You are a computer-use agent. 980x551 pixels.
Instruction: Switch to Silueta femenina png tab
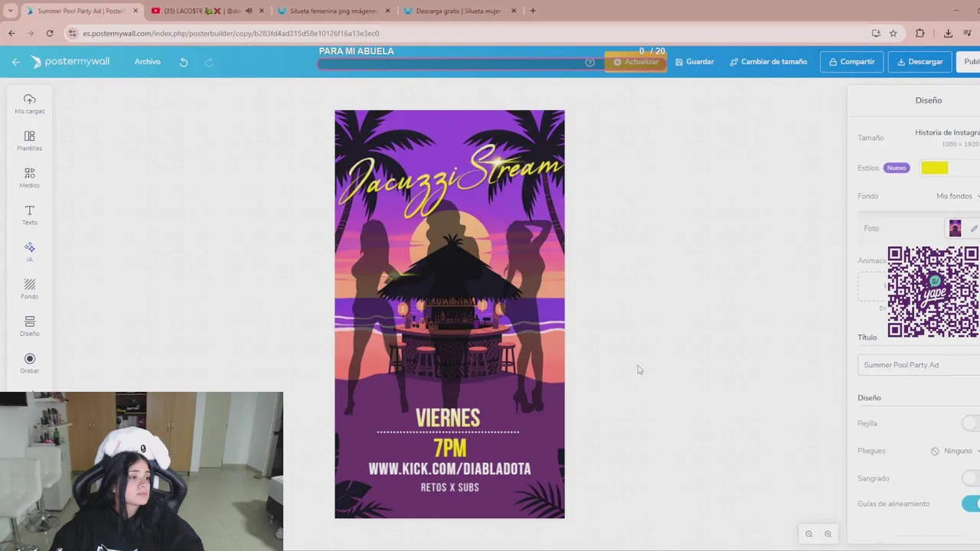coord(328,11)
